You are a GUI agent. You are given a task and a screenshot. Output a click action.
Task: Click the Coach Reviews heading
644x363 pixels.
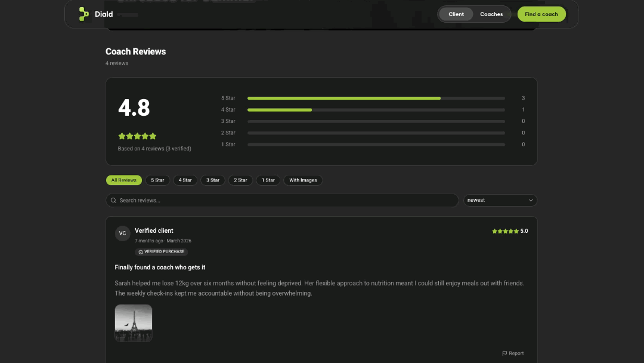[135, 51]
